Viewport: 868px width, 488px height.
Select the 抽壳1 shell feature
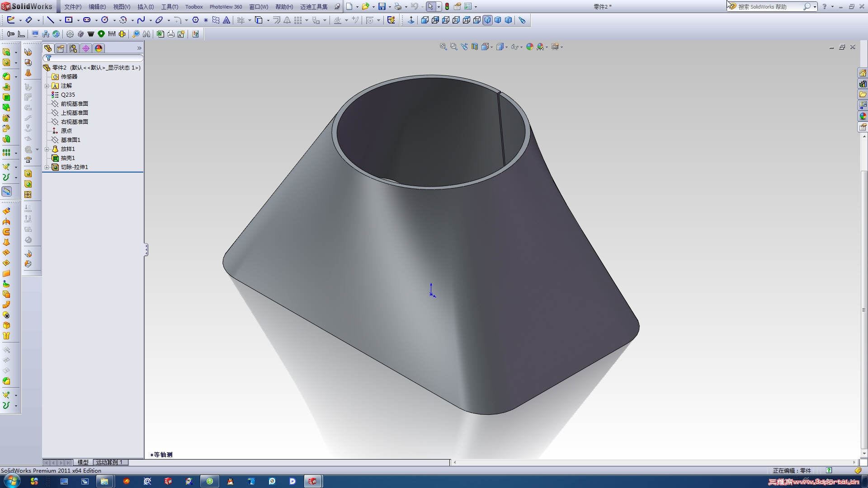[68, 158]
